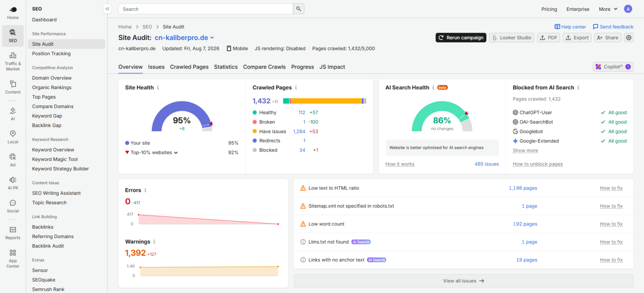Open the user avatar menu
This screenshot has width=644, height=293.
(628, 9)
